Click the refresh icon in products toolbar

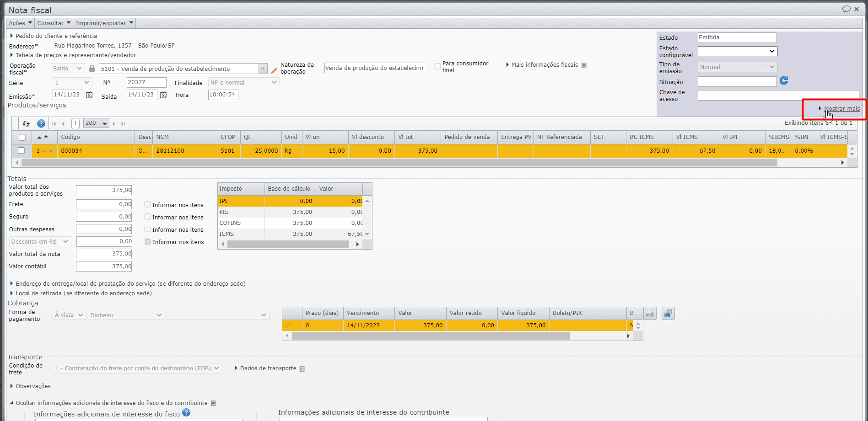[x=26, y=123]
